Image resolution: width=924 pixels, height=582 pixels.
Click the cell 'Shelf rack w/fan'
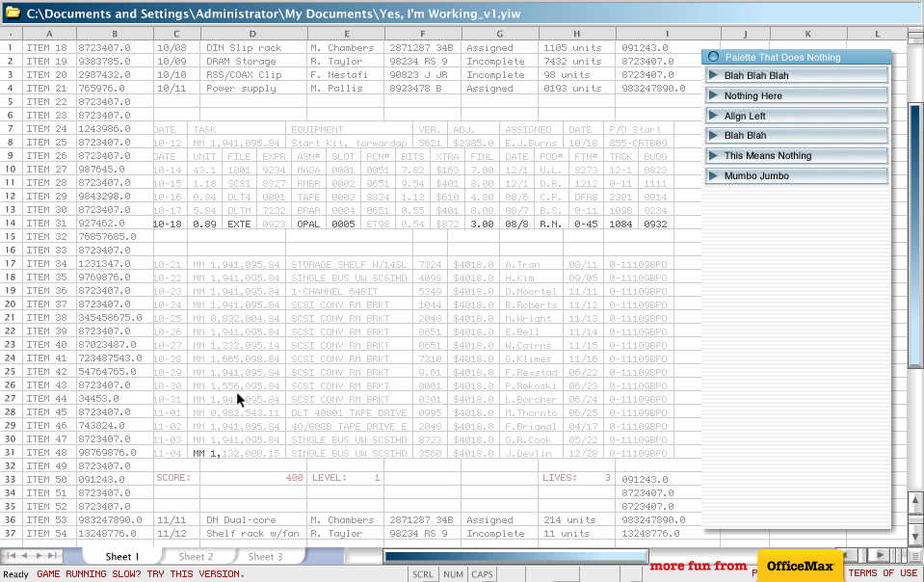tap(253, 534)
